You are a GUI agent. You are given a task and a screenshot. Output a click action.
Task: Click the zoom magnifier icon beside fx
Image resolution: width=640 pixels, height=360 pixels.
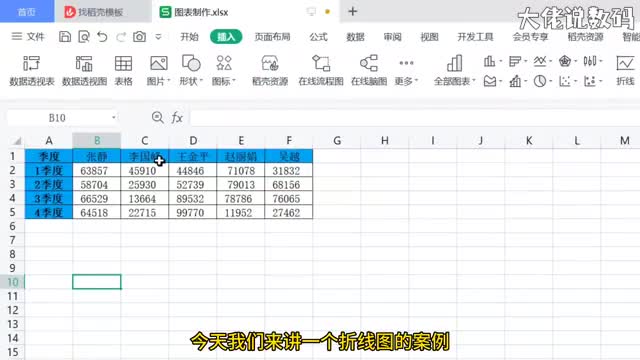pyautogui.click(x=158, y=118)
